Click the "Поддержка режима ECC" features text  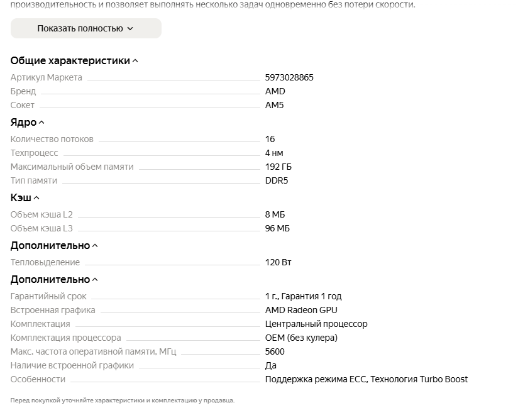317,379
